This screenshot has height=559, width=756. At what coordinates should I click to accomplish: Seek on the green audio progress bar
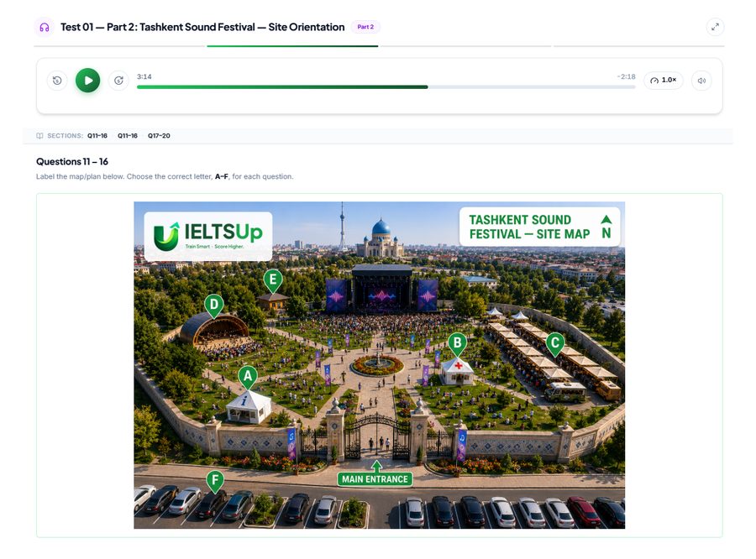point(386,87)
